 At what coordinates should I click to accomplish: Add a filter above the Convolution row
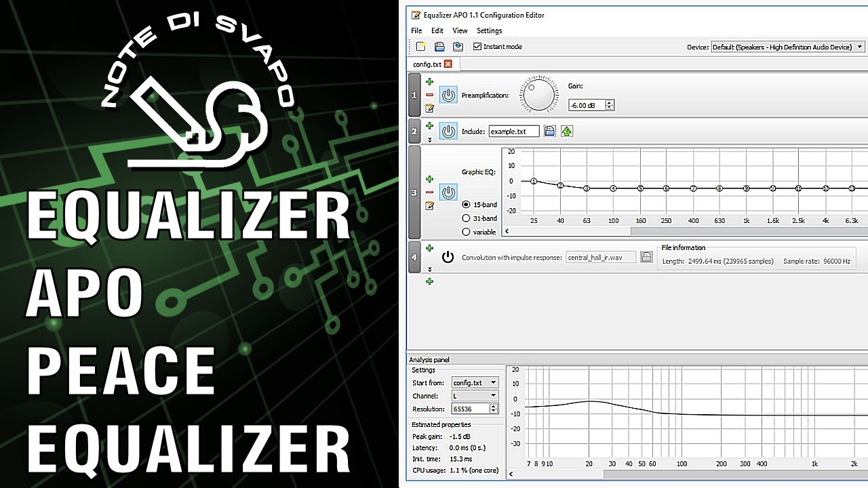[429, 248]
